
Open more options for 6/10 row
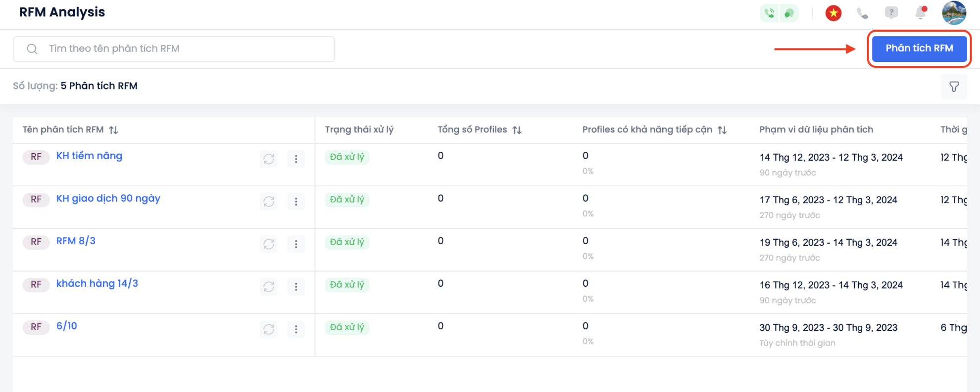pos(296,329)
